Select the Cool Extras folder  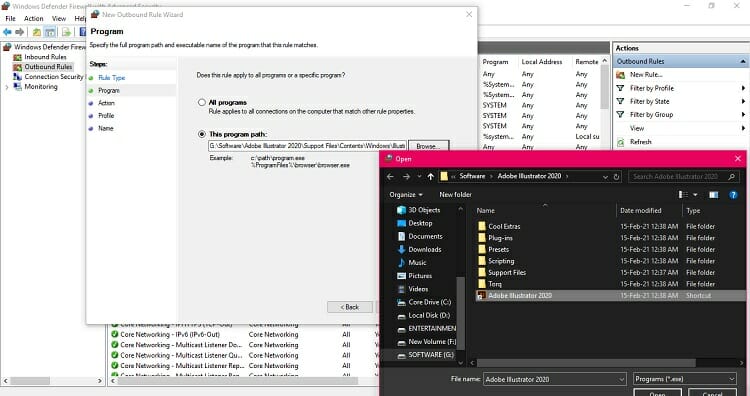pyautogui.click(x=504, y=226)
